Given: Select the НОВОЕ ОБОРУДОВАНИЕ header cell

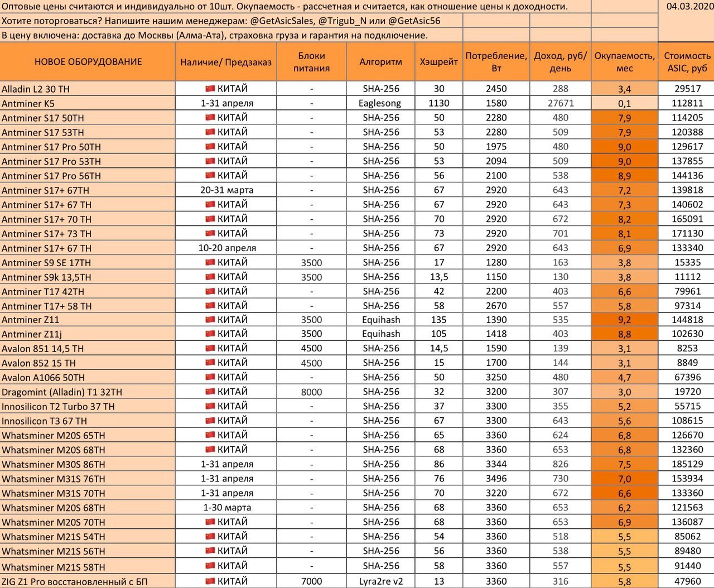Looking at the screenshot, I should point(88,62).
